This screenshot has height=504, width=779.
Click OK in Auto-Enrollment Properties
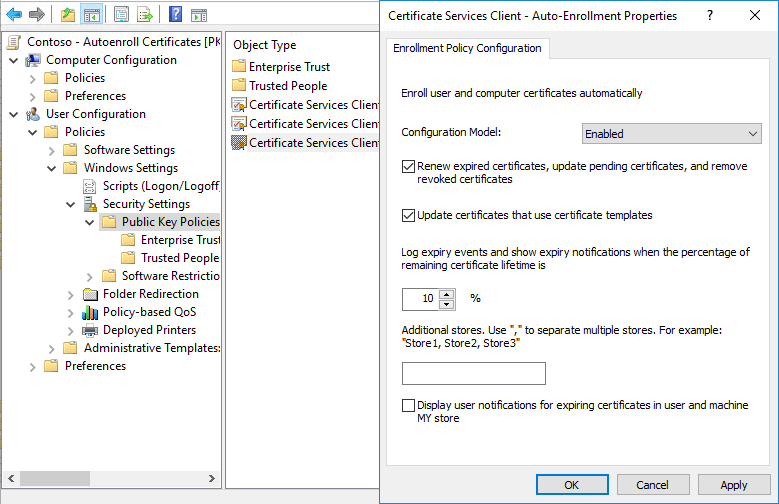coord(572,485)
